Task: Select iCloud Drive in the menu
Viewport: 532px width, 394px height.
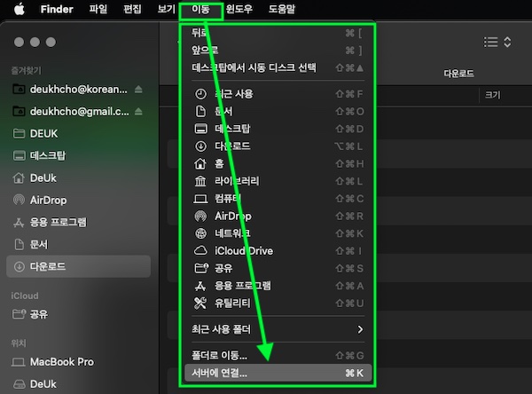Action: click(x=244, y=250)
